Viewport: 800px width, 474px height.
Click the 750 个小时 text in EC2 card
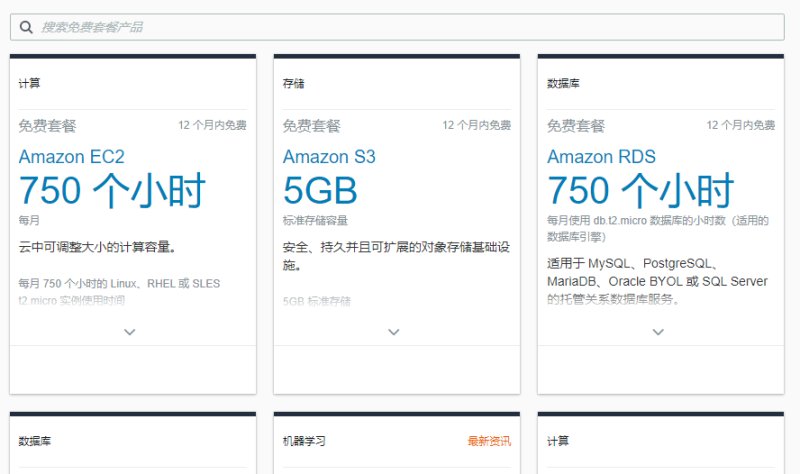point(112,190)
